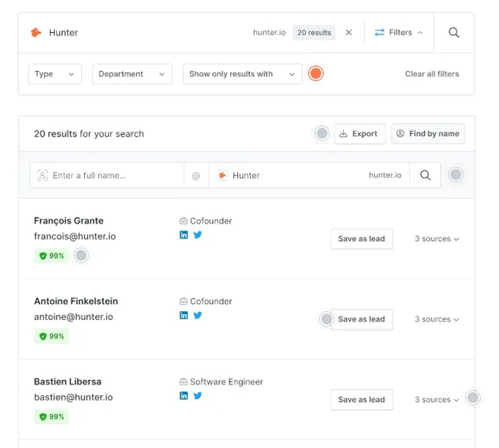Save François Grante as lead
This screenshot has height=448, width=499.
coord(361,239)
